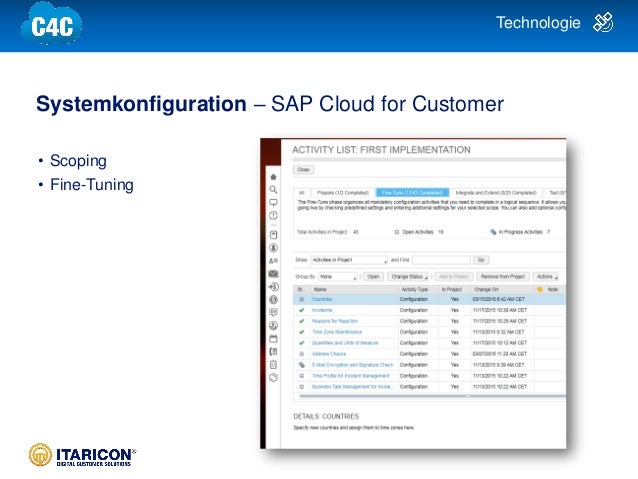638x479 pixels.
Task: Switch to the partially visible Test tab
Action: [555, 193]
